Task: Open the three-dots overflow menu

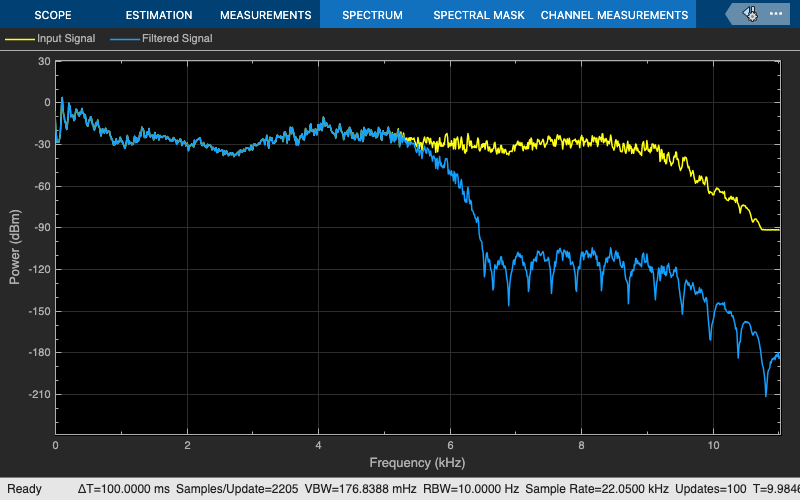Action: pyautogui.click(x=776, y=14)
